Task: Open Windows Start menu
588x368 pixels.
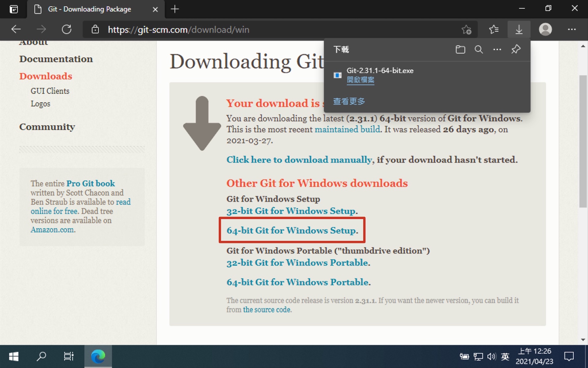Action: [14, 356]
